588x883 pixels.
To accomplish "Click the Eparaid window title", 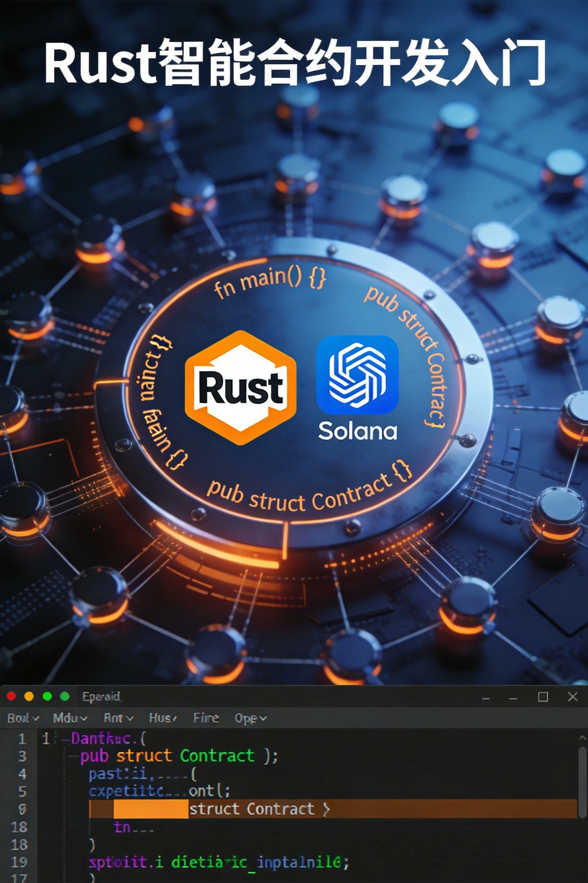I will click(x=101, y=697).
